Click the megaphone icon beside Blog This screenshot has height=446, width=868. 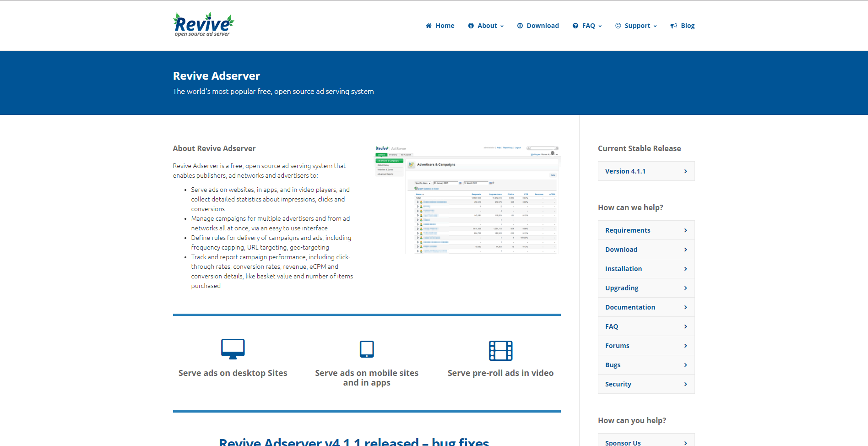[x=673, y=26]
